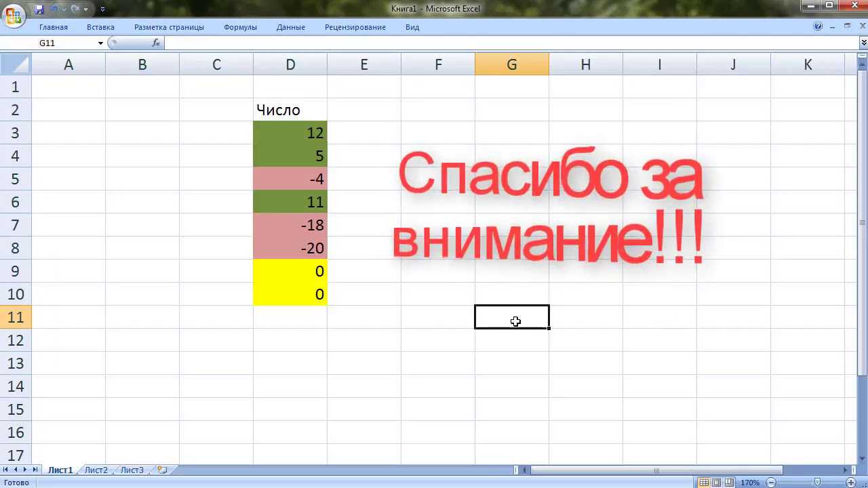
Task: Open the Главная ribbon tab
Action: [x=54, y=27]
